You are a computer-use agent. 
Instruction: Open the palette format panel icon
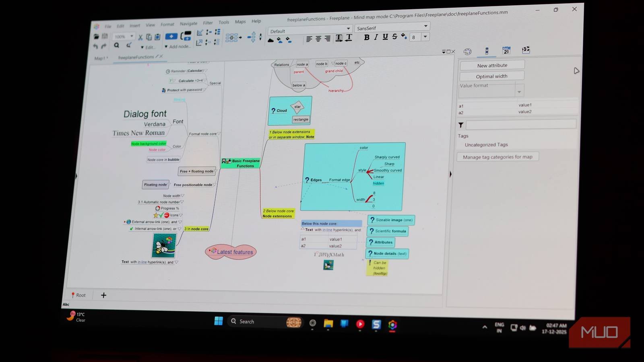[467, 51]
